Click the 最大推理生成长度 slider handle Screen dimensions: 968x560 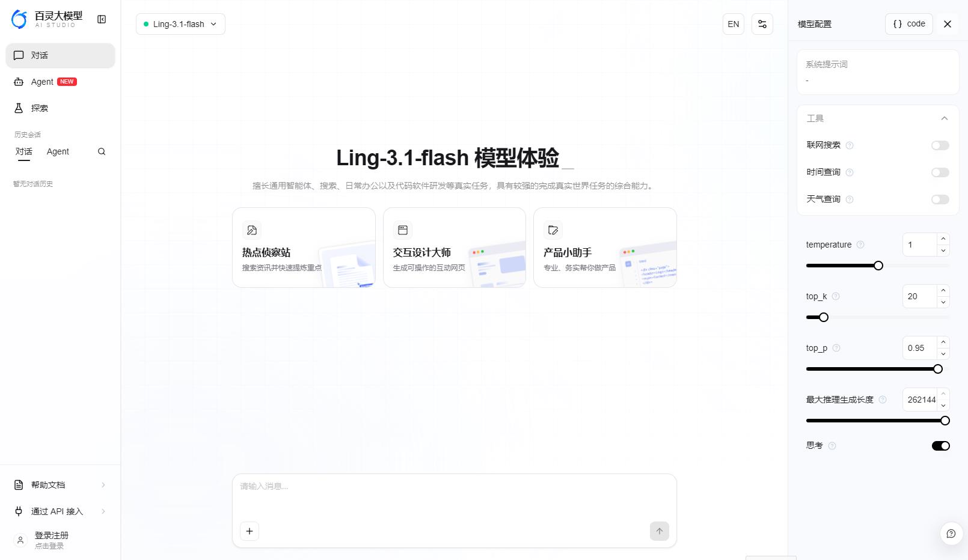coord(945,421)
